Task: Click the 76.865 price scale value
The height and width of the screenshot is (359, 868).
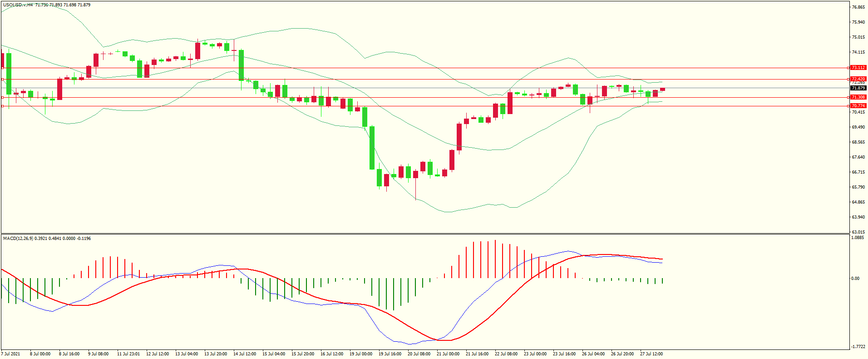Action: point(858,7)
